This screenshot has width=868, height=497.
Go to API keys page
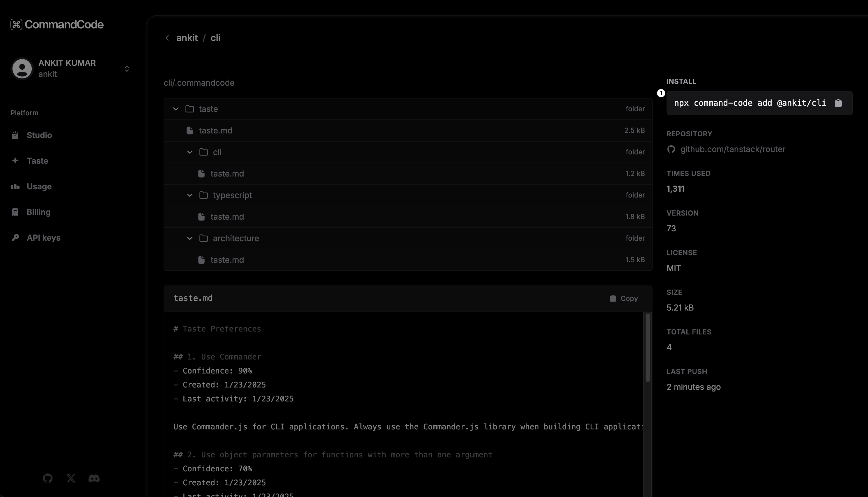(43, 238)
